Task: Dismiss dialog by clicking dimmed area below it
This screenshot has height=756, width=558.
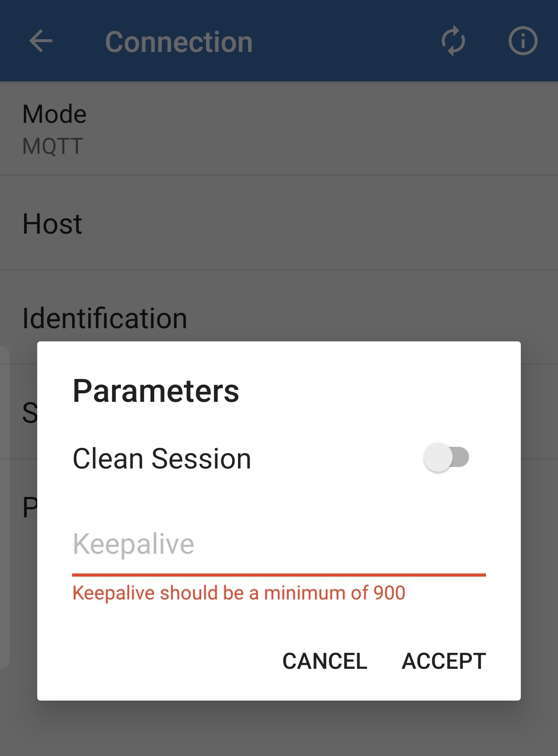Action: (279, 728)
